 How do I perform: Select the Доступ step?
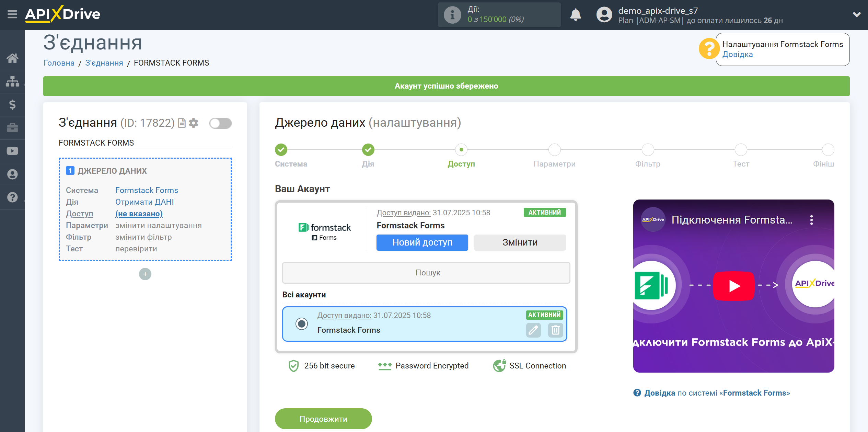pos(461,150)
